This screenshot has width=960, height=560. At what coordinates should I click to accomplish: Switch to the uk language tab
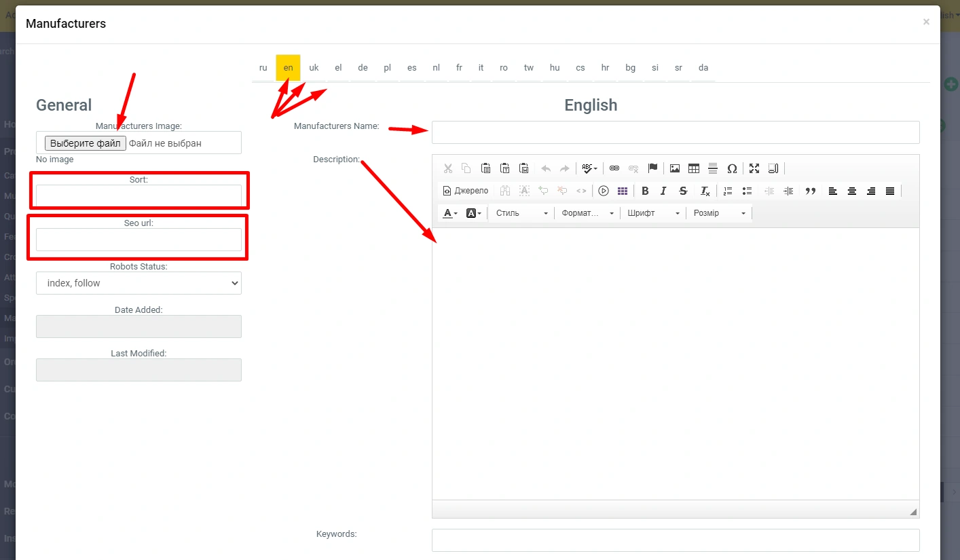(314, 68)
